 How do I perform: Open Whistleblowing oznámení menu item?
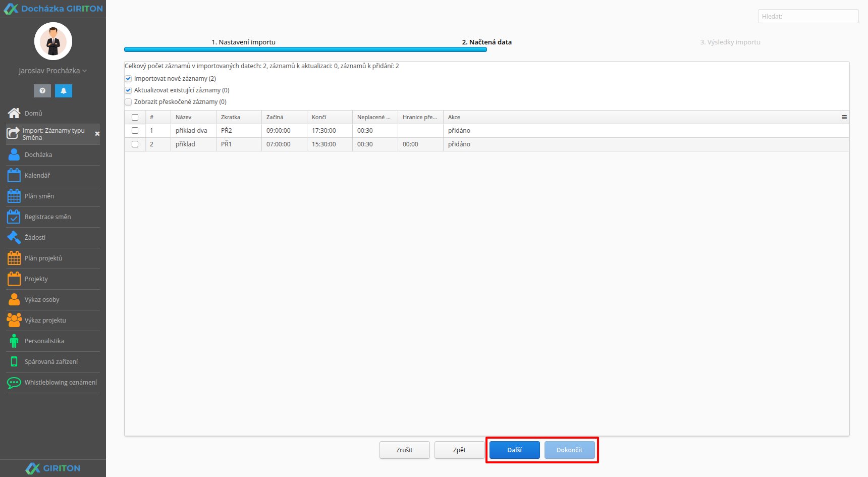click(x=61, y=382)
